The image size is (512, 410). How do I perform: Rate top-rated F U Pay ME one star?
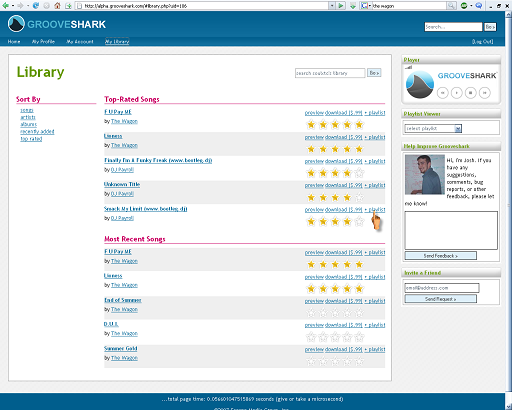click(311, 125)
